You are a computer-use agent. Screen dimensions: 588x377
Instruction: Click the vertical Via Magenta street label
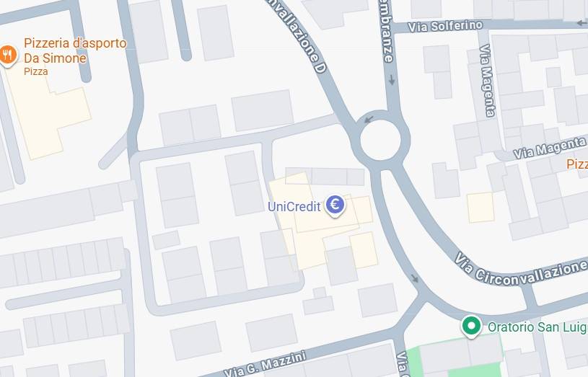487,81
